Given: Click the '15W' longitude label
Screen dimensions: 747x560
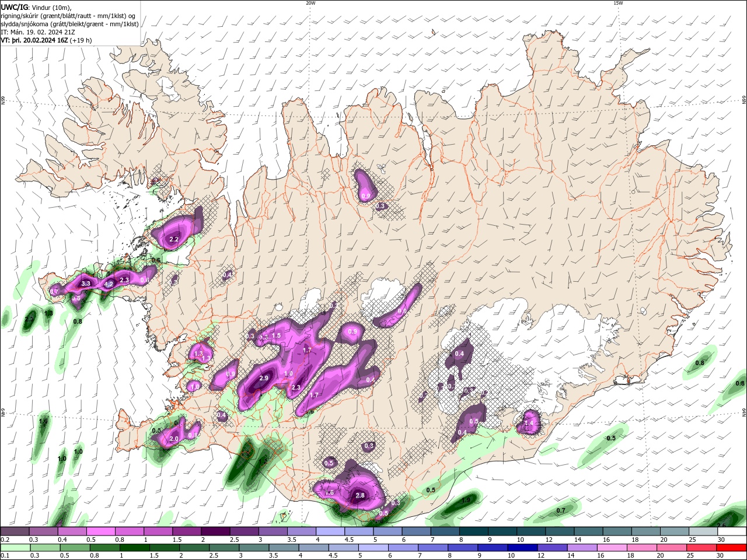Looking at the screenshot, I should 618,3.
